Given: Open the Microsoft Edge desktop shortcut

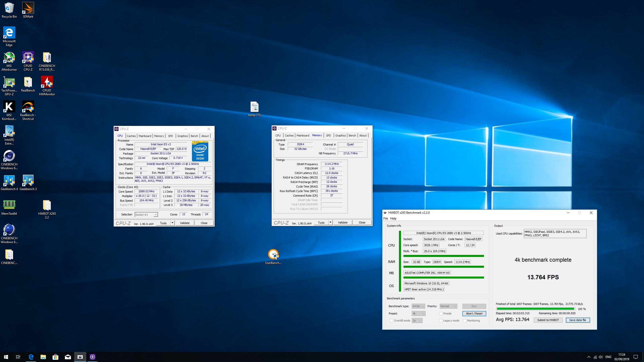Looking at the screenshot, I should pyautogui.click(x=9, y=36).
